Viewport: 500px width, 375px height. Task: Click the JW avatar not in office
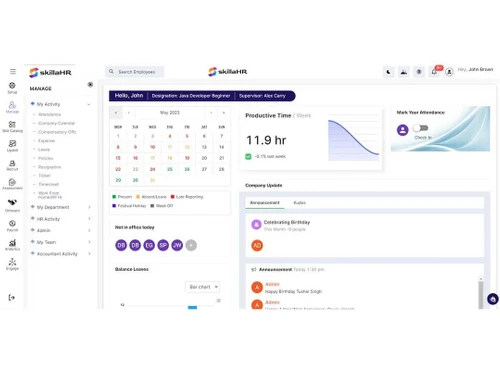point(177,245)
